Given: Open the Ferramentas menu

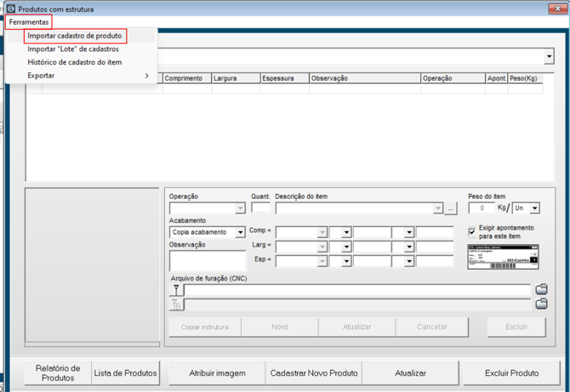Looking at the screenshot, I should (29, 22).
